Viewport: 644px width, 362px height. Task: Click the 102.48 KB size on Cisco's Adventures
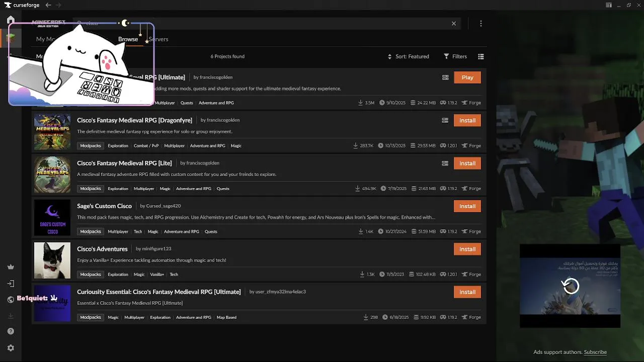point(422,275)
